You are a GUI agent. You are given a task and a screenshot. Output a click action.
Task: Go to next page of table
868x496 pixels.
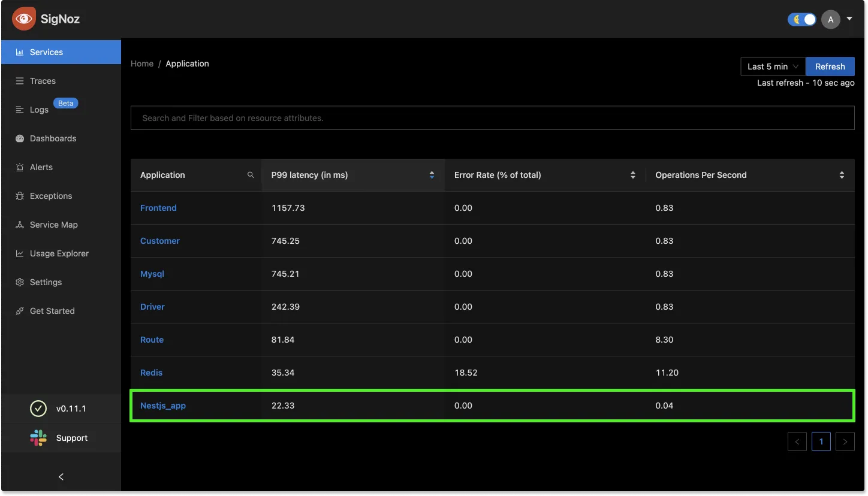(x=845, y=441)
